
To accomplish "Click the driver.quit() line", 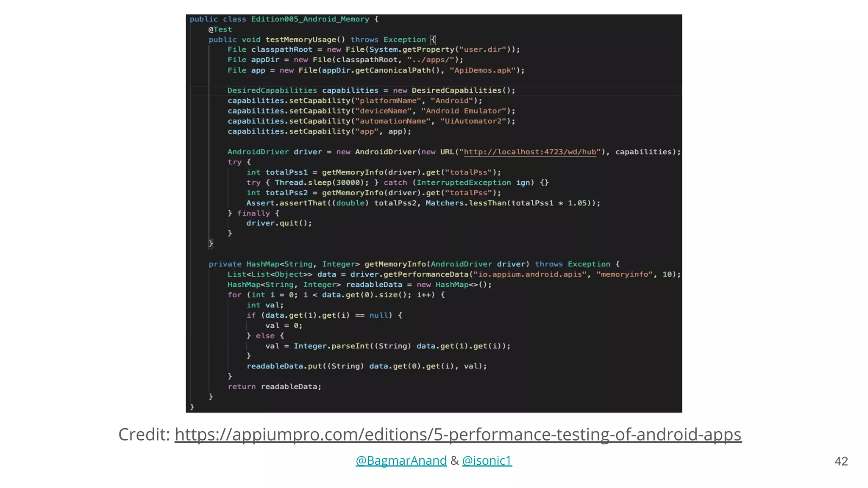I will tap(279, 223).
